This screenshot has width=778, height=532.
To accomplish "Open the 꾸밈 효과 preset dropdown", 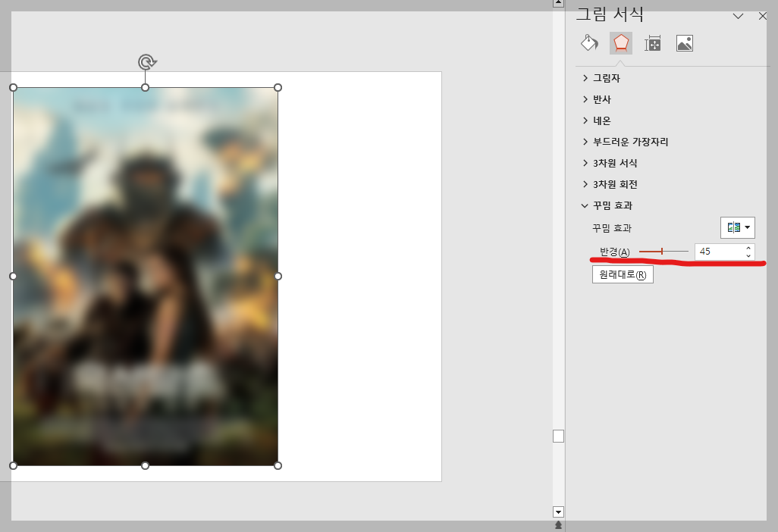I will coord(737,227).
